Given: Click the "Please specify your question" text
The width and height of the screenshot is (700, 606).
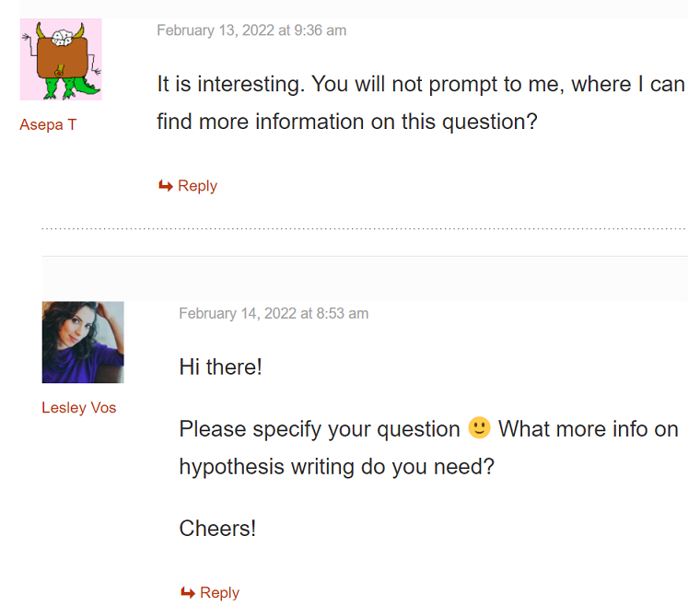Looking at the screenshot, I should 320,429.
